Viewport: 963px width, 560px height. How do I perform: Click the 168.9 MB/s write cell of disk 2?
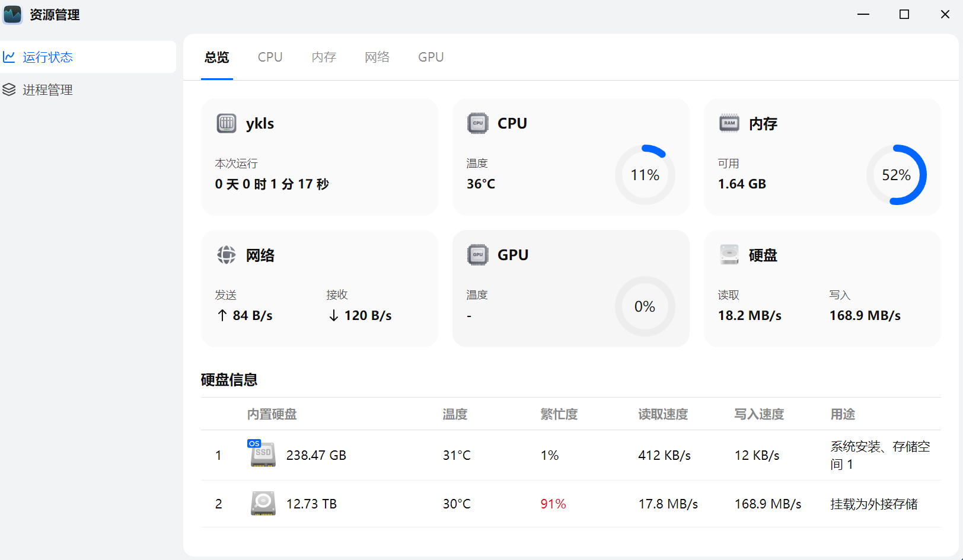point(768,504)
